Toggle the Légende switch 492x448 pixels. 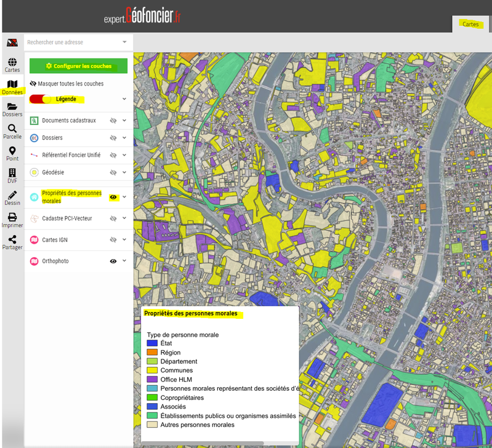pos(41,99)
